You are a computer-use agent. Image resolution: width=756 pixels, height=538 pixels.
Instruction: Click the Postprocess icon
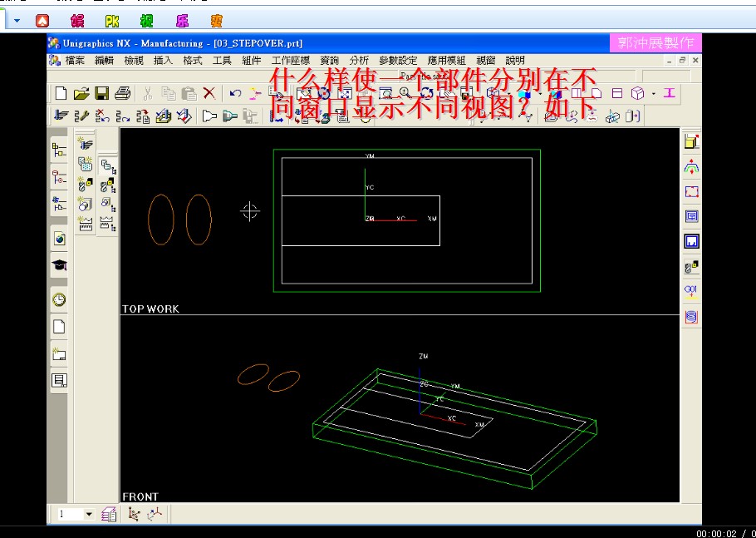(x=184, y=116)
